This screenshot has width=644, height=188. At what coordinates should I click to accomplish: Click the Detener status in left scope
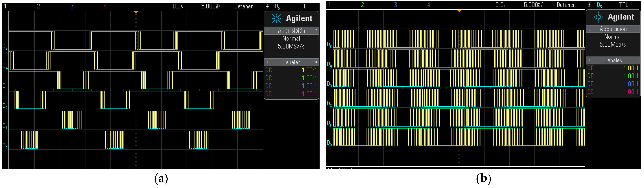[x=244, y=6]
